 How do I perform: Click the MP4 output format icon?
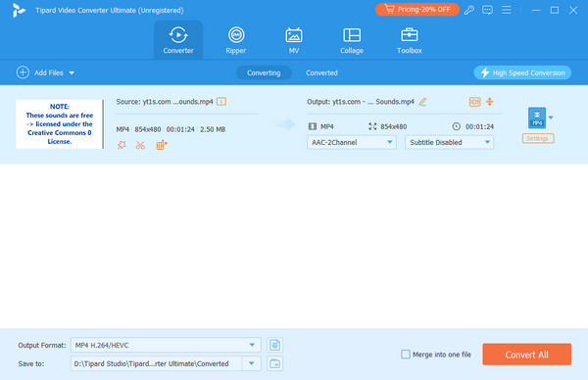537,118
